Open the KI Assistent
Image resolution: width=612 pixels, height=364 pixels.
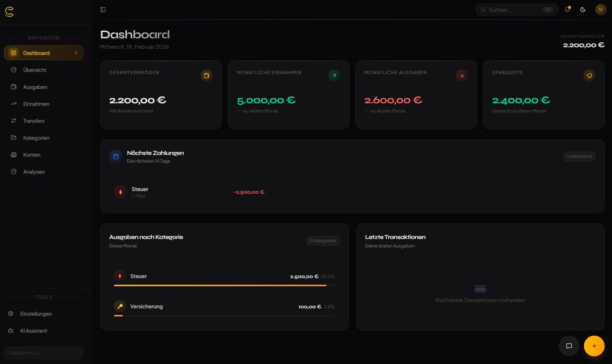(34, 331)
